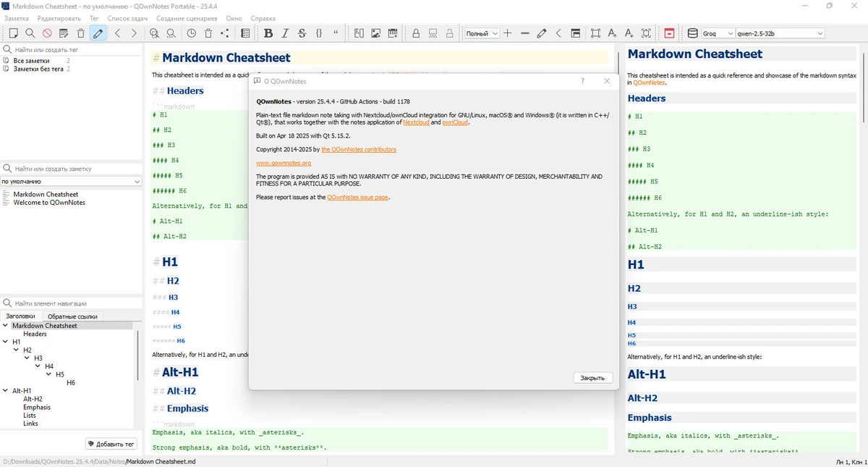This screenshot has height=467, width=868.
Task: Toggle the pencil edit mode button
Action: pyautogui.click(x=98, y=33)
